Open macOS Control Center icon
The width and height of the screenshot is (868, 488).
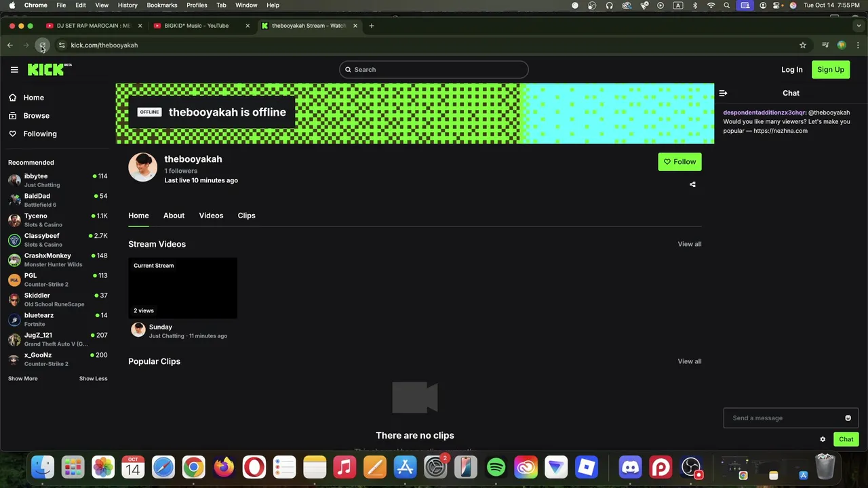pyautogui.click(x=778, y=5)
